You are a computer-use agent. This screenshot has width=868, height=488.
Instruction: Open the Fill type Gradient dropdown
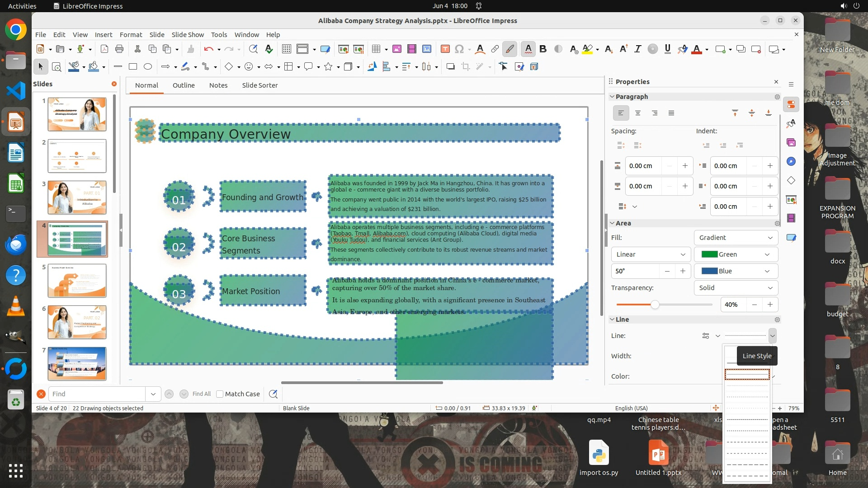(736, 238)
